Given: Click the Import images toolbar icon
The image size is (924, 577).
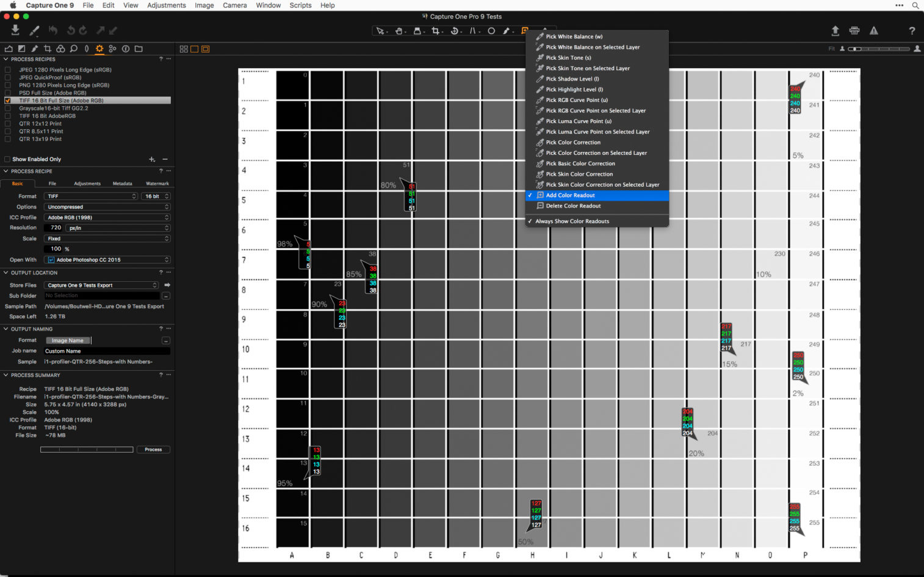Looking at the screenshot, I should (x=15, y=30).
